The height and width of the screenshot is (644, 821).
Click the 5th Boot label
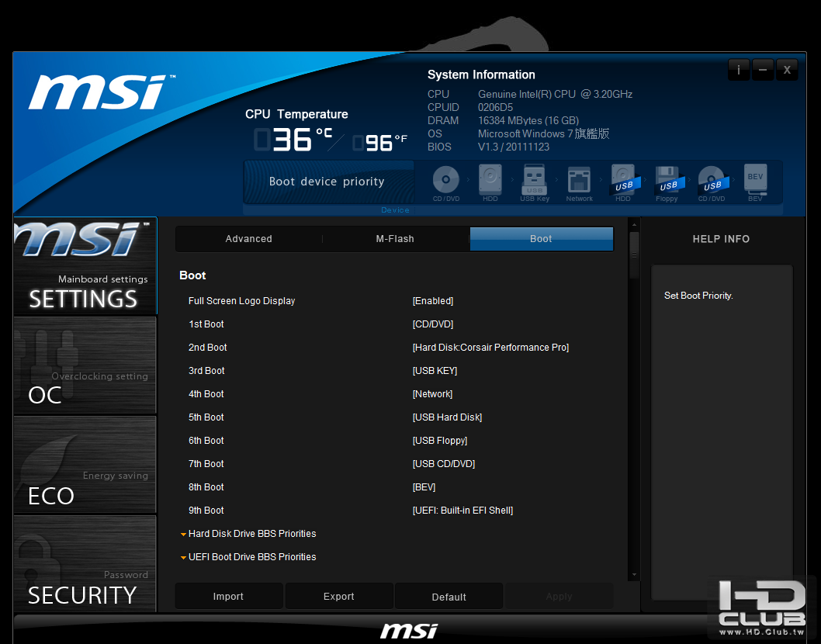(x=206, y=417)
